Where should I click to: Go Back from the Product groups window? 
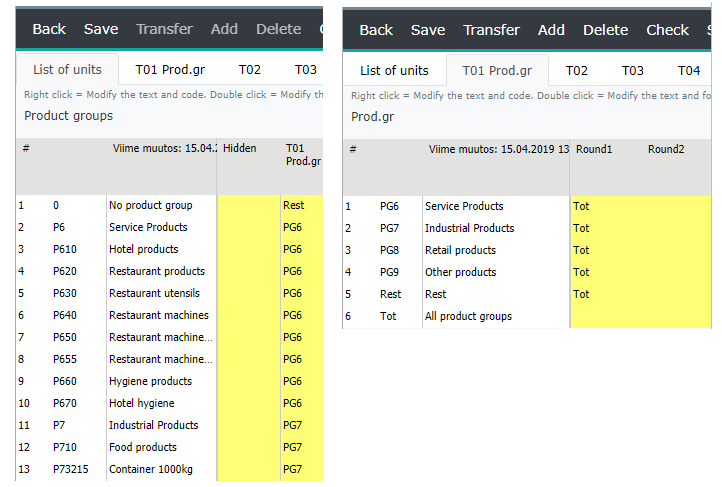click(49, 29)
